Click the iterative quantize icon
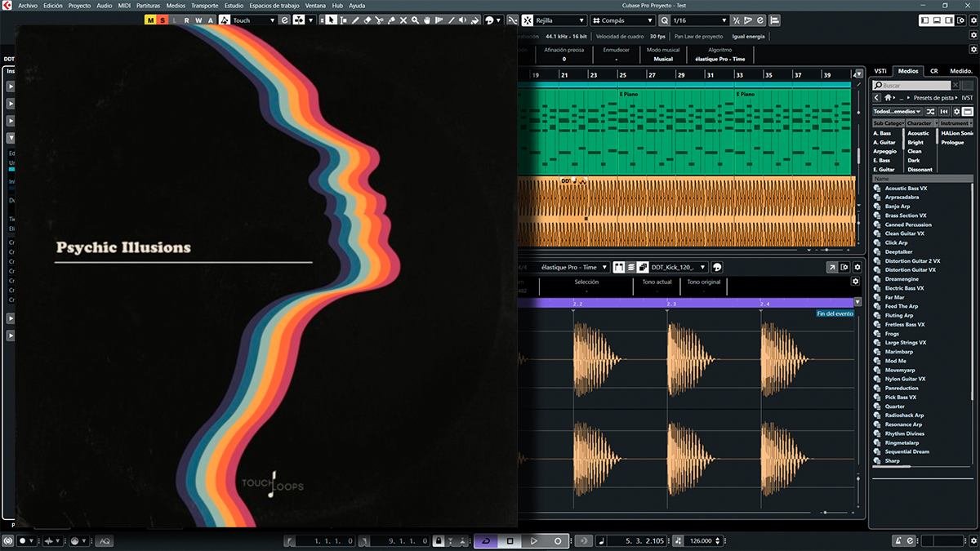The image size is (980, 551). (737, 20)
